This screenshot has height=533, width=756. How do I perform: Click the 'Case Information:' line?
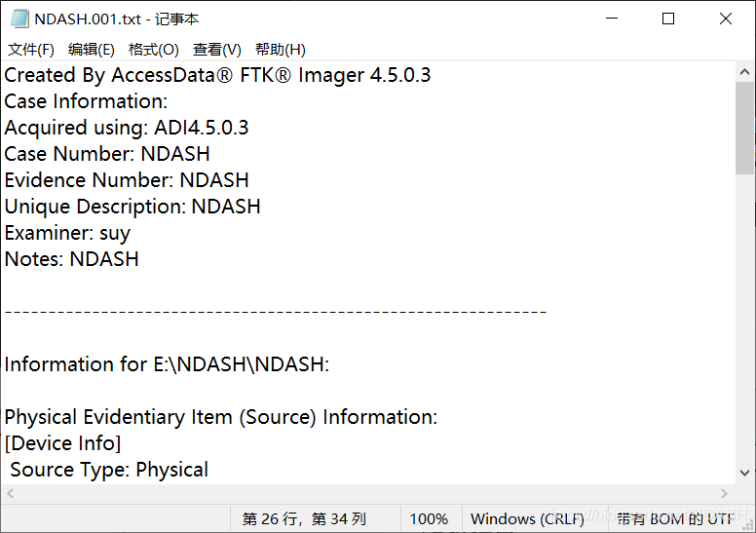[x=86, y=101]
